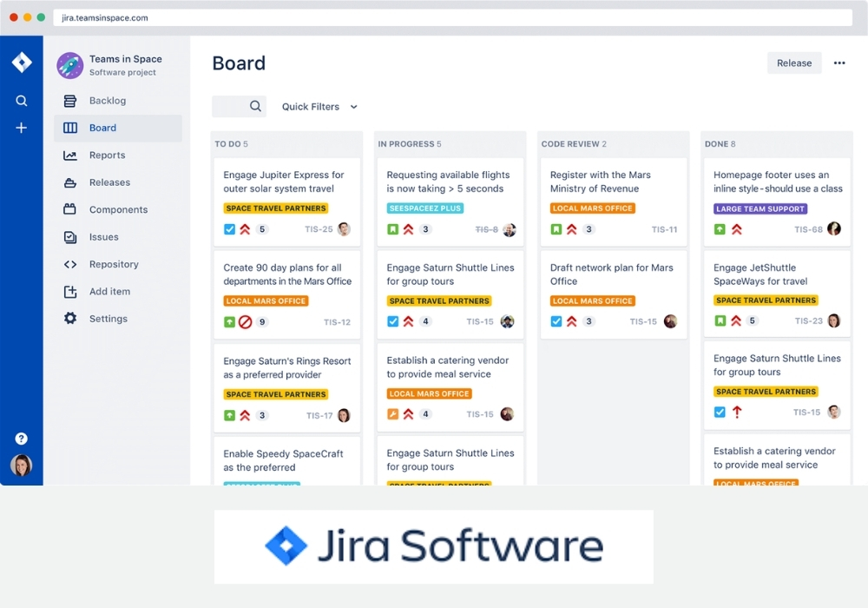
Task: Click the TO DO column header
Action: click(x=232, y=144)
